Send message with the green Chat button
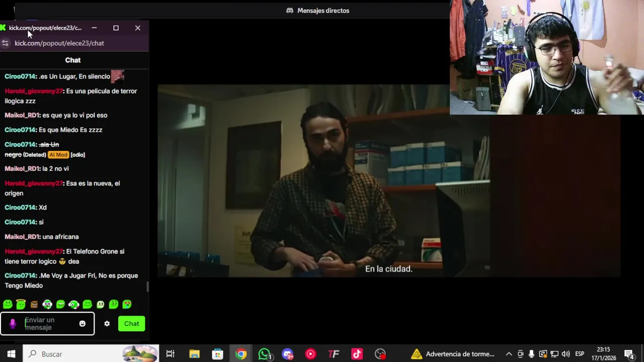The width and height of the screenshot is (644, 362). coord(131,324)
